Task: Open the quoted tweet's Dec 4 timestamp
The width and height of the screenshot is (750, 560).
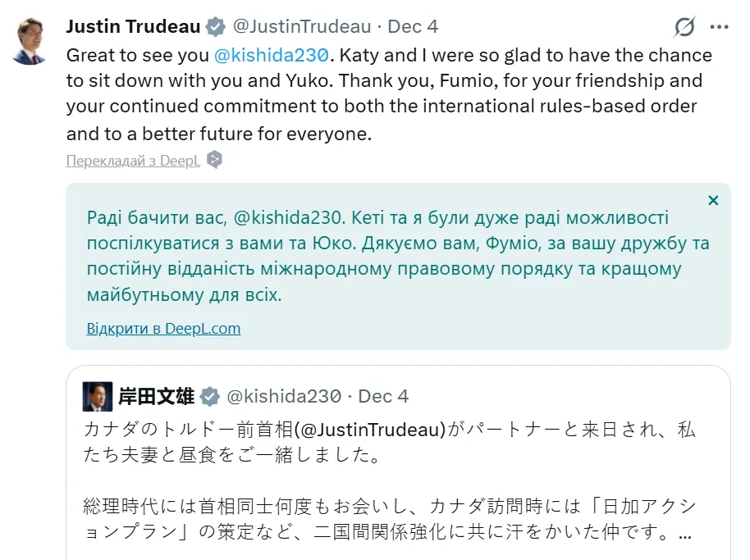Action: tap(383, 397)
